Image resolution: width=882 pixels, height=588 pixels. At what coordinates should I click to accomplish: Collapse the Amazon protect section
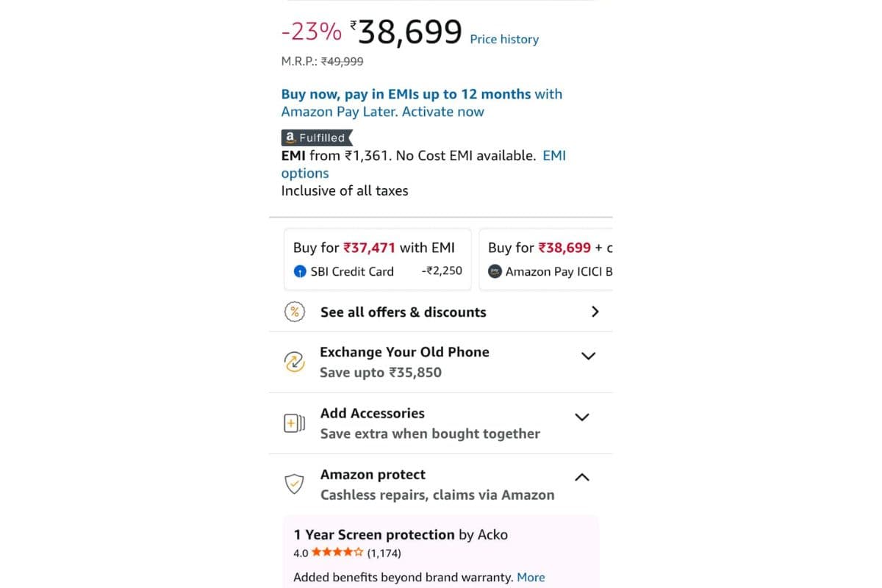coord(581,477)
